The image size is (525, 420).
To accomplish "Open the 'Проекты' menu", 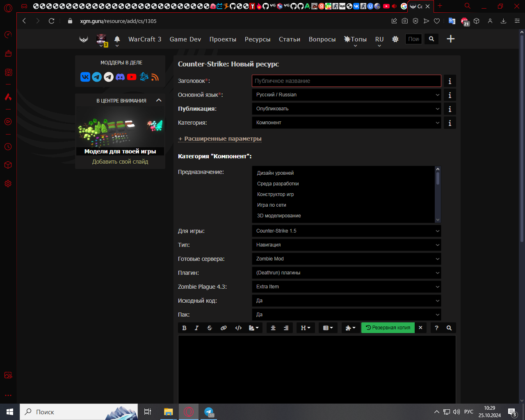I will tap(223, 39).
